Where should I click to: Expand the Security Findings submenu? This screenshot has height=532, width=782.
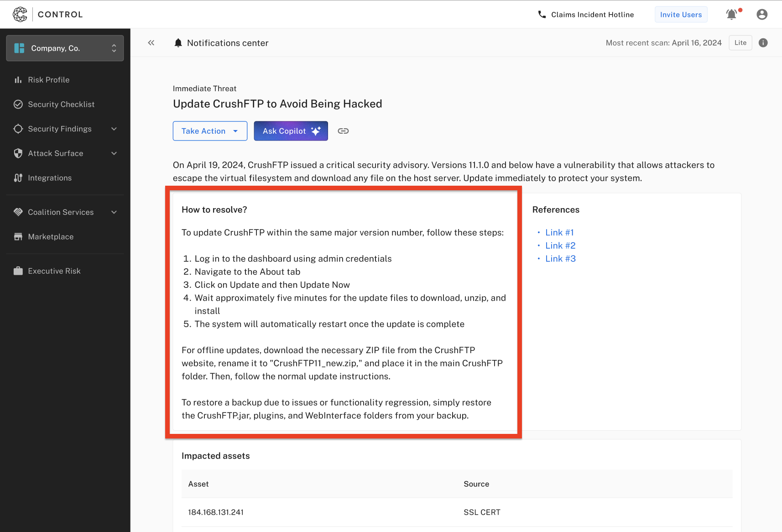point(114,129)
